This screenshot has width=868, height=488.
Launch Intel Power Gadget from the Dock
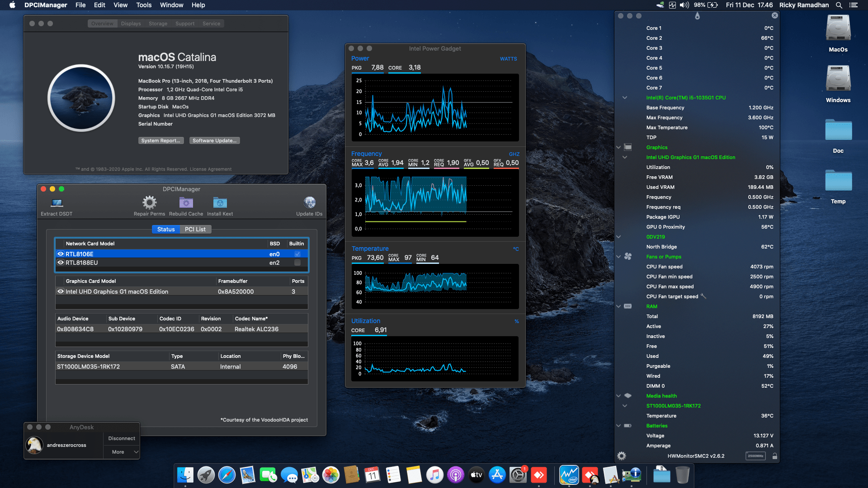pos(569,475)
